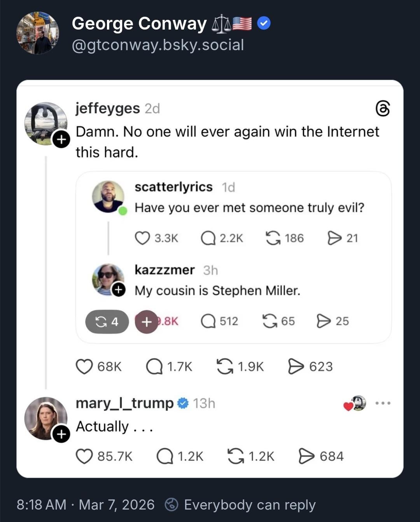Open more options on mary_l_trump's reply
This screenshot has width=420, height=522.
click(x=383, y=403)
